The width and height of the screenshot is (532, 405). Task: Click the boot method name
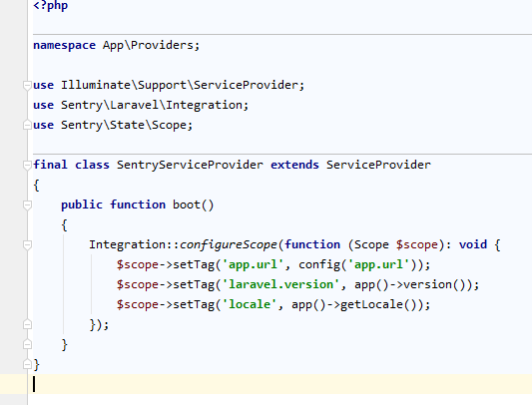tap(187, 204)
